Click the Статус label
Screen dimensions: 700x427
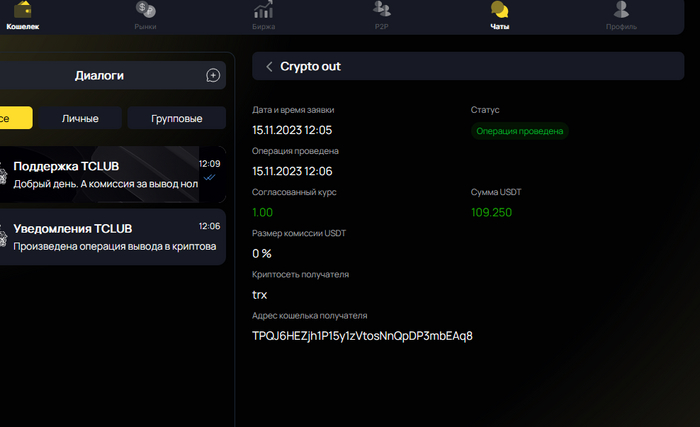click(x=485, y=110)
